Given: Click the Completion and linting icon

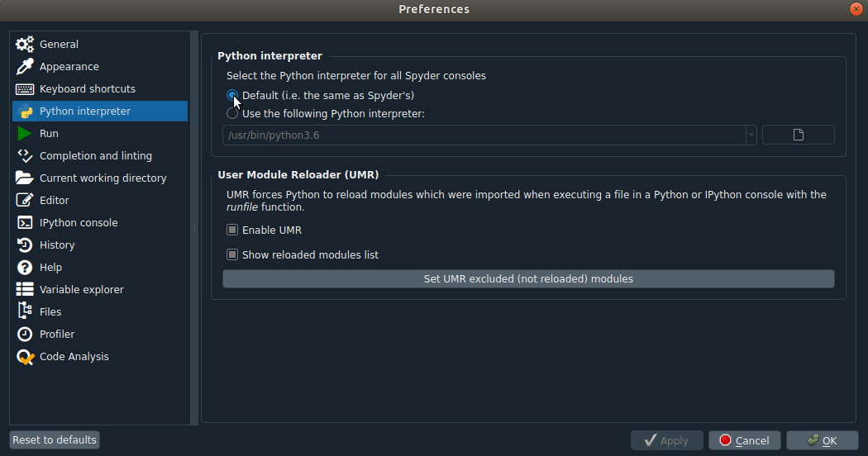Looking at the screenshot, I should (x=25, y=156).
